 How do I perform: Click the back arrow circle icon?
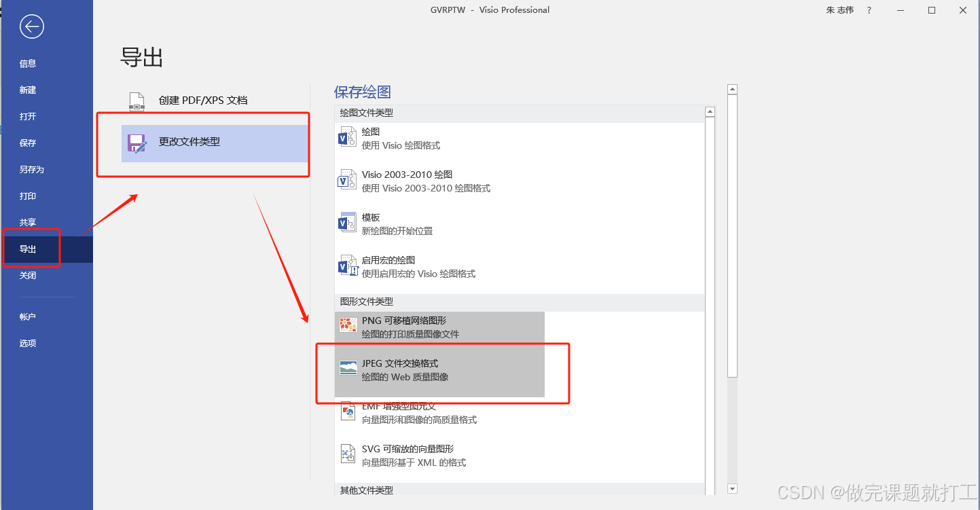[32, 27]
